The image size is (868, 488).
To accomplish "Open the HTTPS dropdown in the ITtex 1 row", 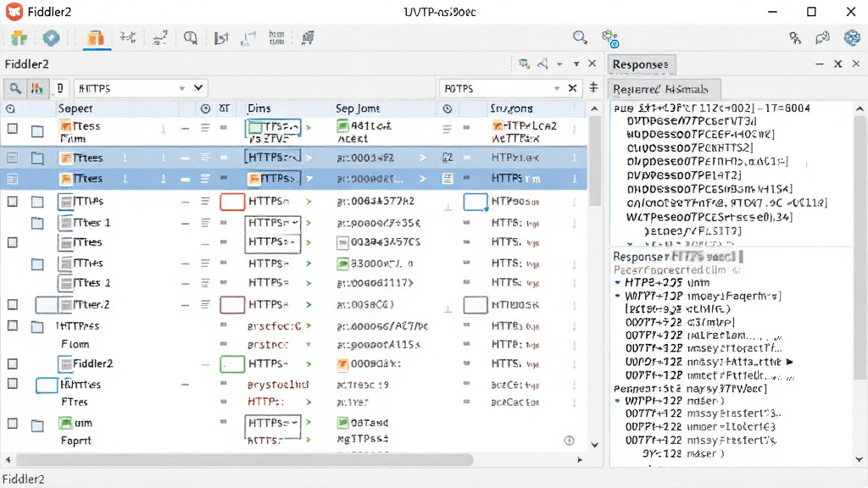I will (295, 223).
